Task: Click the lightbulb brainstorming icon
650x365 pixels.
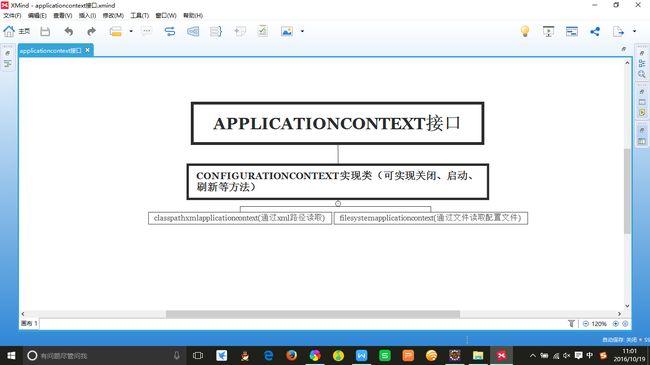Action: pos(525,31)
